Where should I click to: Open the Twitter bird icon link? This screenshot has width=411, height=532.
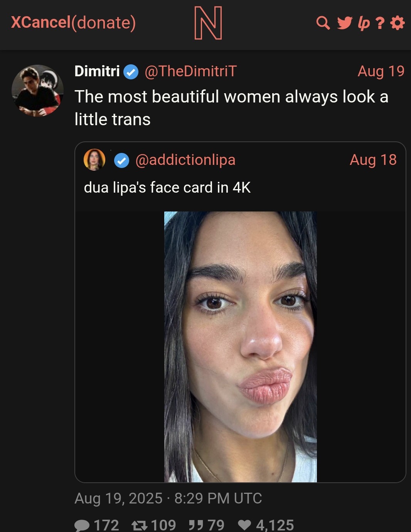point(344,23)
